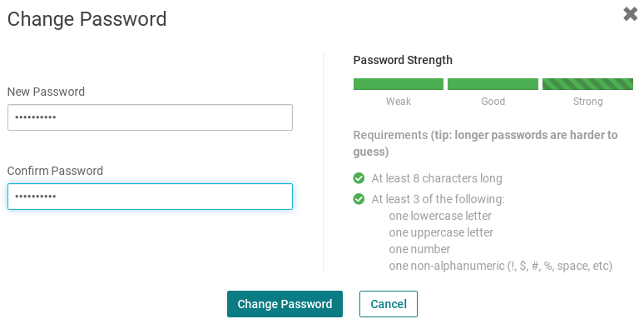The image size is (644, 329).
Task: Click the green checkmark beside 'At least 3 of the following'
Action: (x=359, y=199)
